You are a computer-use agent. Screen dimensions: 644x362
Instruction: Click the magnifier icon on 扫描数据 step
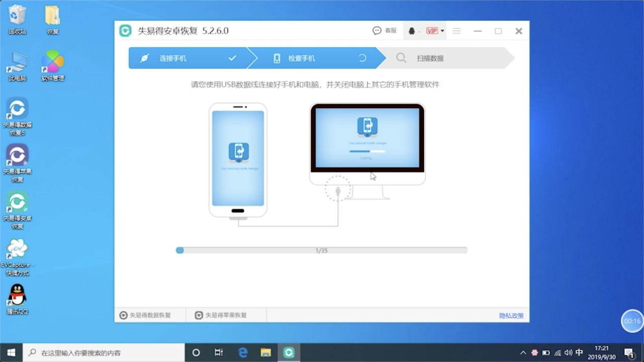(x=401, y=58)
